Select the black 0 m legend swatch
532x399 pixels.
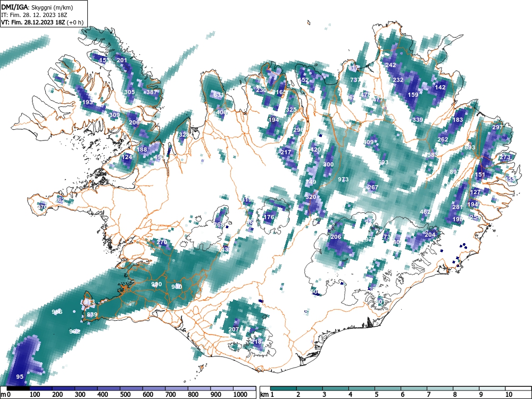click(18, 388)
